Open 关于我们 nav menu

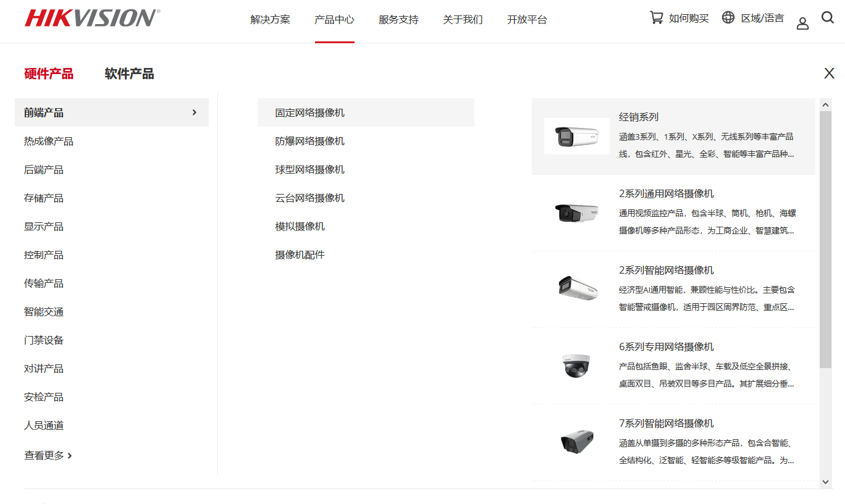[463, 19]
